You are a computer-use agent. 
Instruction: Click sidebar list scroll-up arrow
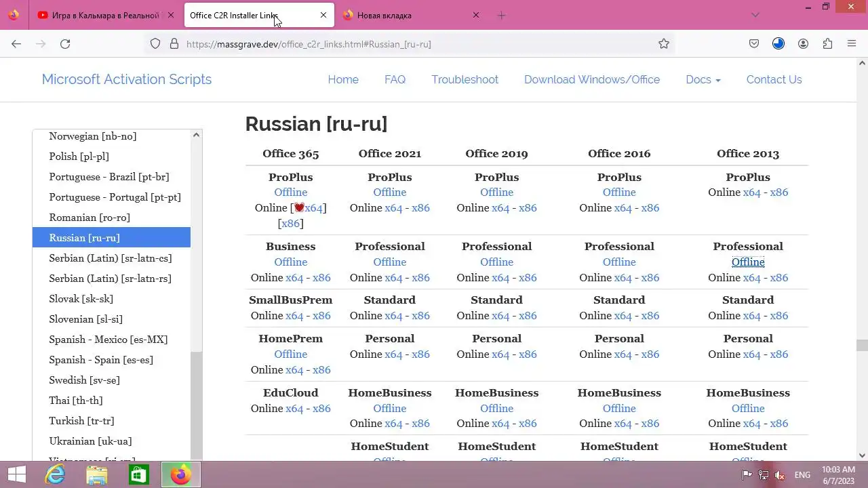coord(196,135)
